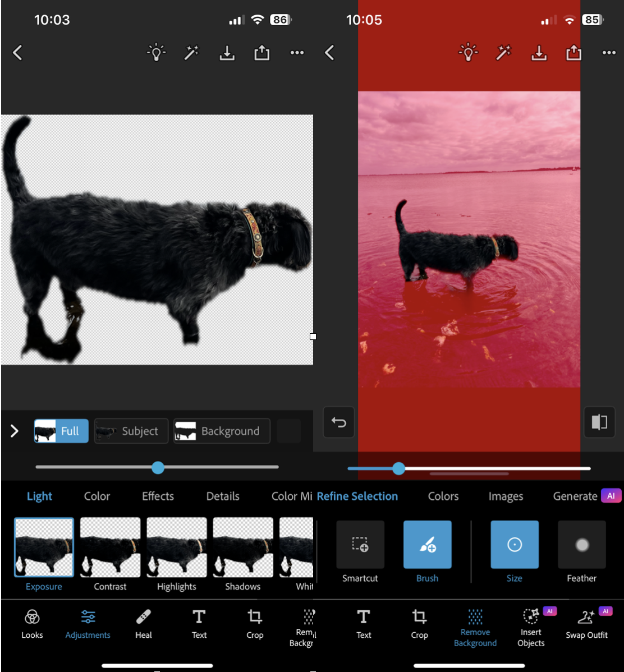Viewport: 624px width, 672px height.
Task: Switch to the Effects tab
Action: click(158, 496)
